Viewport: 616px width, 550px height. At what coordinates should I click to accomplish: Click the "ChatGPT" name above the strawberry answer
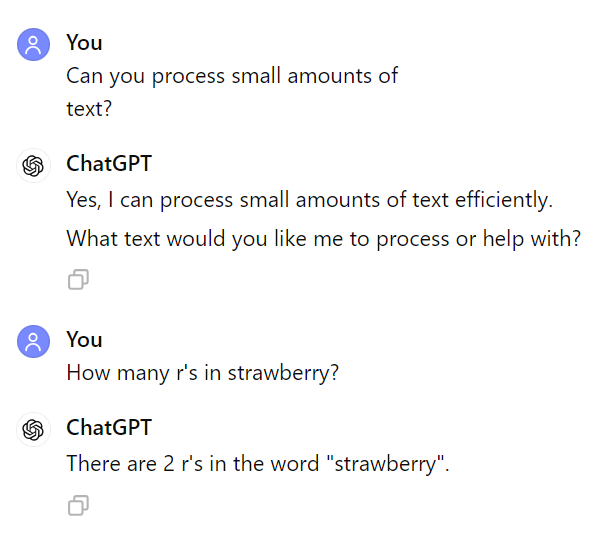109,427
